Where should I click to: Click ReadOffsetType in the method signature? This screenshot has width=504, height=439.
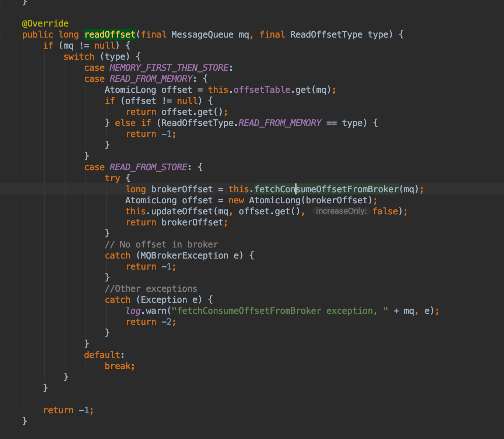(326, 35)
